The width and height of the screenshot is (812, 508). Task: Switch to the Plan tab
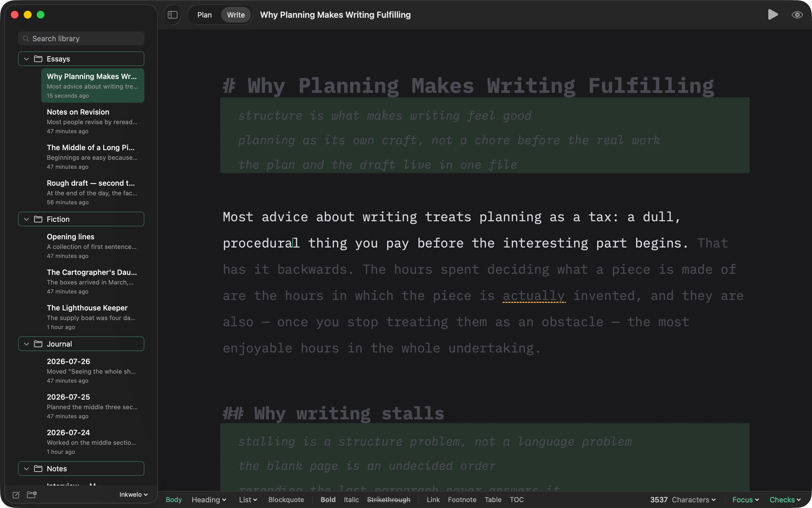pyautogui.click(x=204, y=15)
